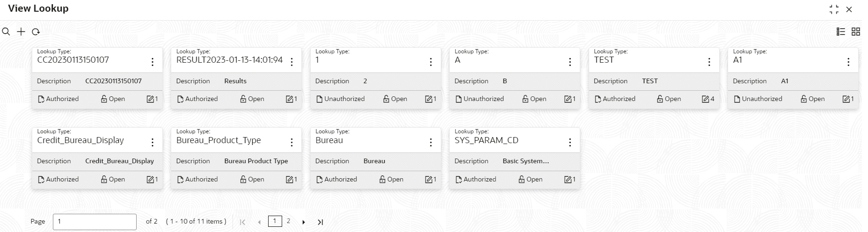The height and width of the screenshot is (232, 868).
Task: Jump to the last page
Action: 320,222
